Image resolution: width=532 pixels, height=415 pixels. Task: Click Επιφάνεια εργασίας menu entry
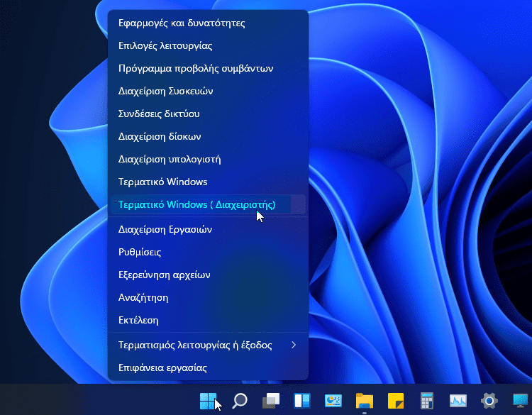tap(208, 368)
